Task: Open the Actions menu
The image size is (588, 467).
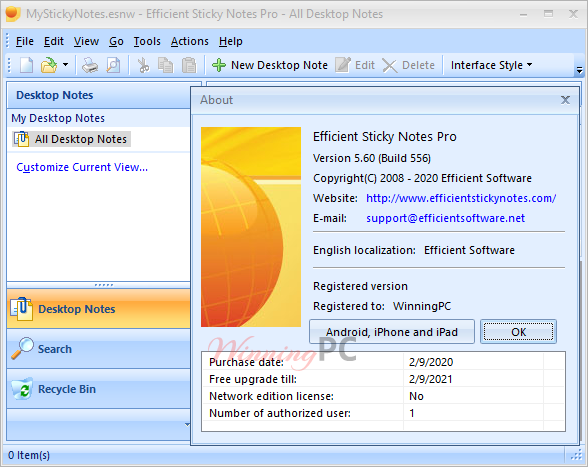Action: (190, 41)
